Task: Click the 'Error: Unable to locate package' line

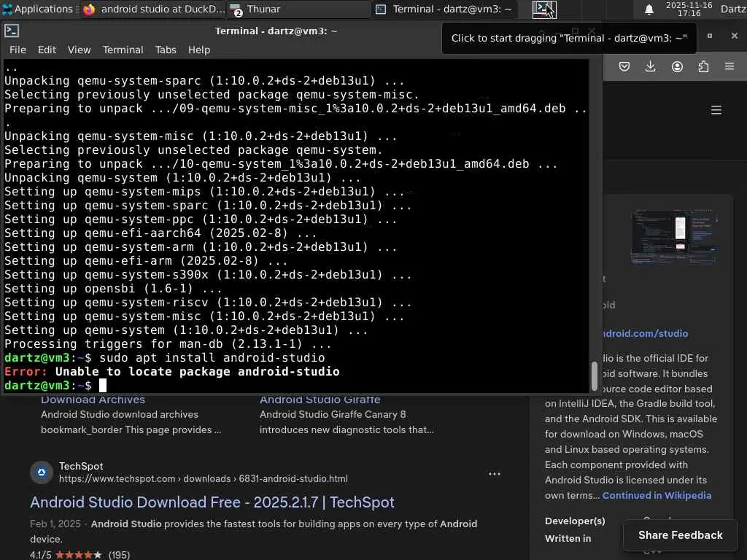Action: [172, 371]
